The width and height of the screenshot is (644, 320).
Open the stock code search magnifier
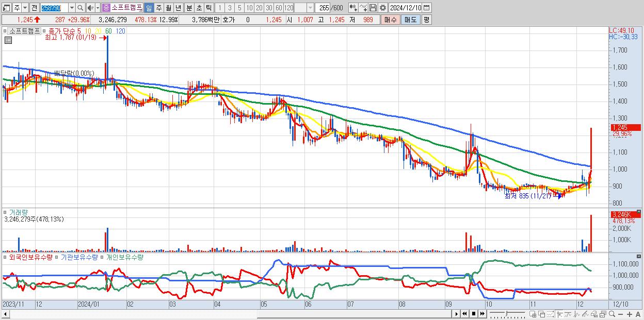tap(81, 8)
